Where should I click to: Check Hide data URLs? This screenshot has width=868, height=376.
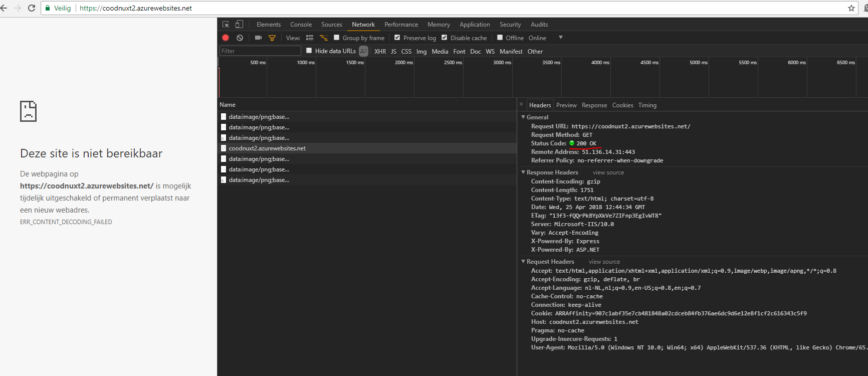[309, 50]
